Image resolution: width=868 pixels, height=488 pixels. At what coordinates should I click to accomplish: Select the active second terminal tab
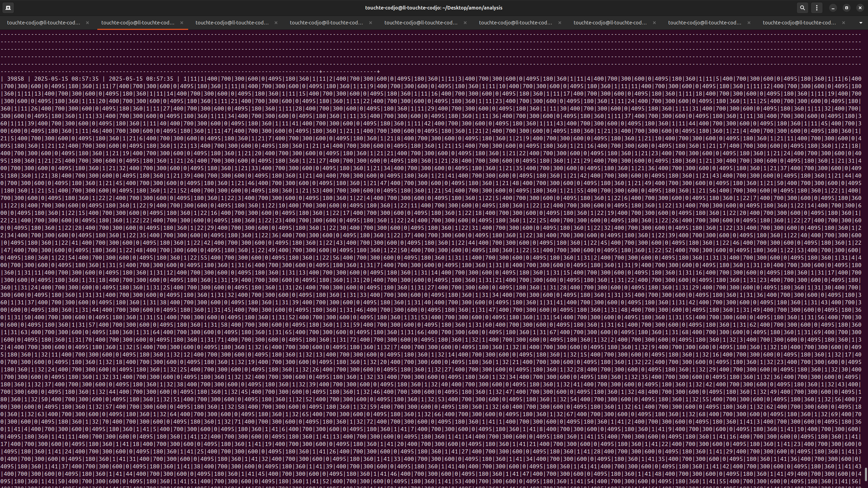pos(138,23)
